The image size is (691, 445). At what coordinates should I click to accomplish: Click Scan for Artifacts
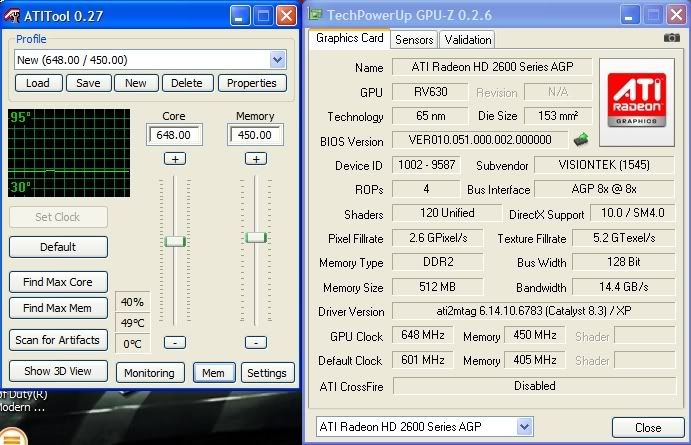pyautogui.click(x=58, y=340)
